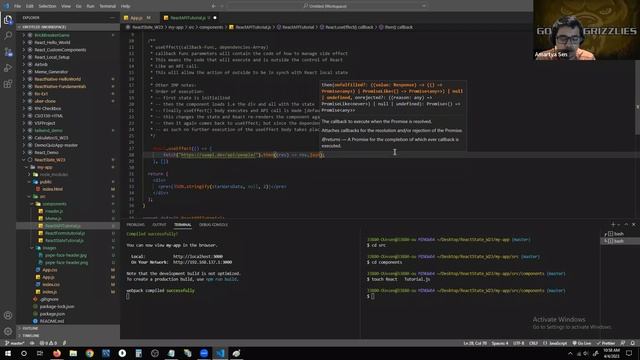Collapse the my-app folder
The height and width of the screenshot is (360, 640).
coord(68,167)
